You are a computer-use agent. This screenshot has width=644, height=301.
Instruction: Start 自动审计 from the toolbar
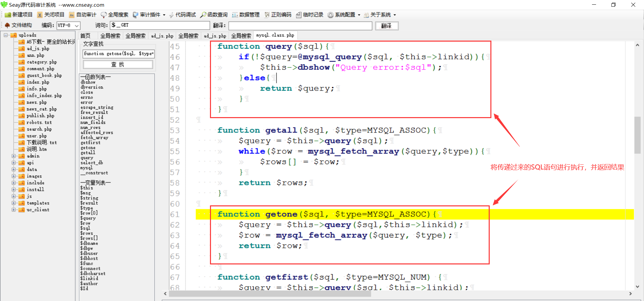click(83, 15)
